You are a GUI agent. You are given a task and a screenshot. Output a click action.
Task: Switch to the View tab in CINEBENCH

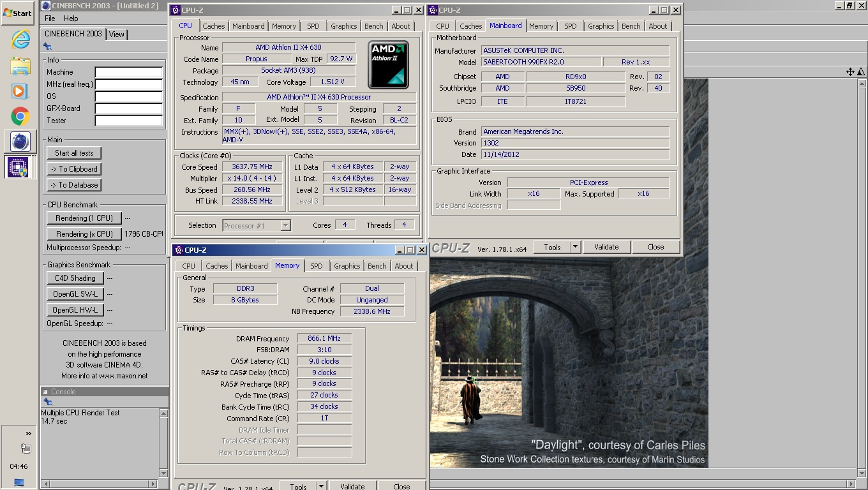point(117,34)
